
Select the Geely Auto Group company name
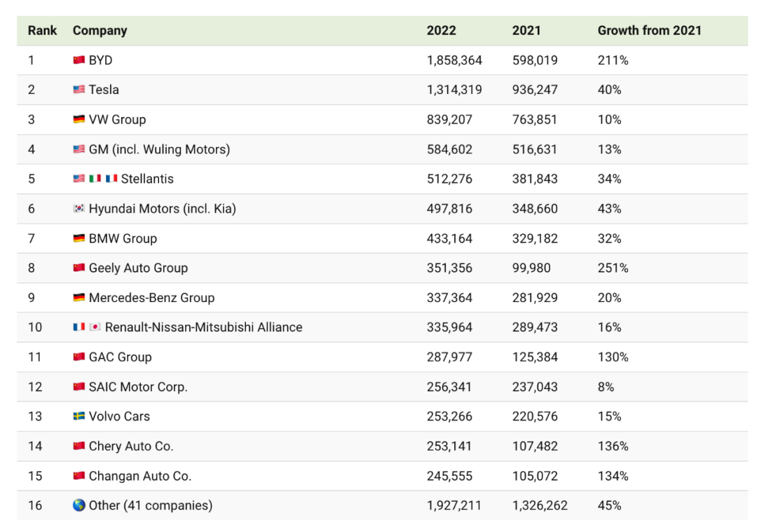pos(138,268)
